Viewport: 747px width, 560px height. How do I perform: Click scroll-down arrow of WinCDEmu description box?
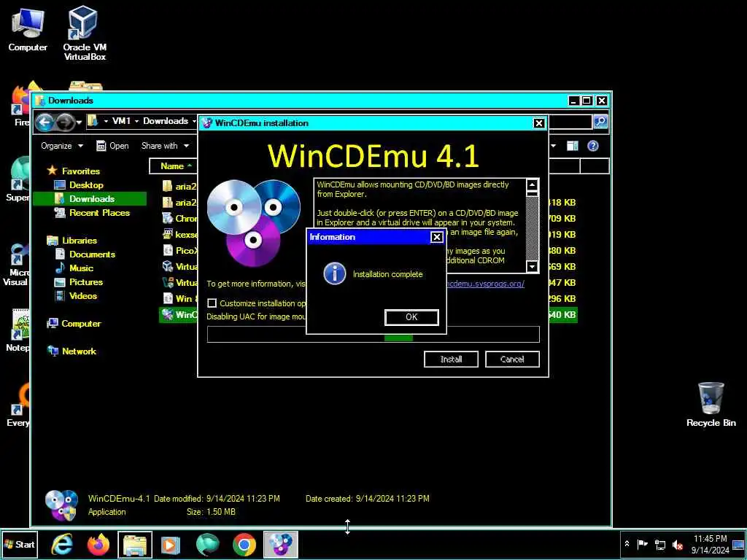pyautogui.click(x=532, y=267)
